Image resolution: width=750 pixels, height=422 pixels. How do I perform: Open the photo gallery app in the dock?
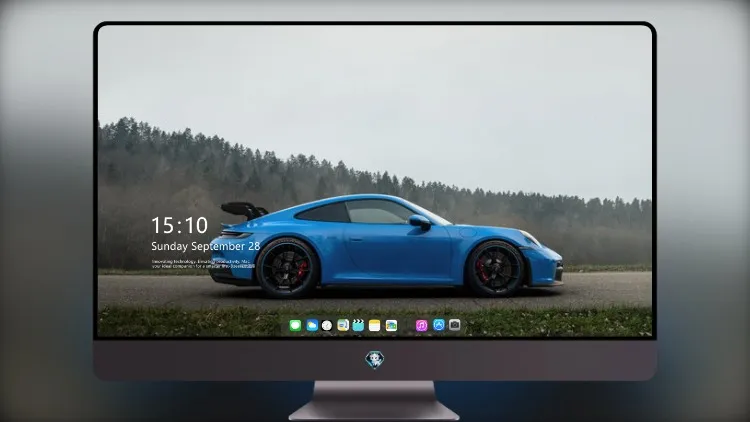point(391,325)
